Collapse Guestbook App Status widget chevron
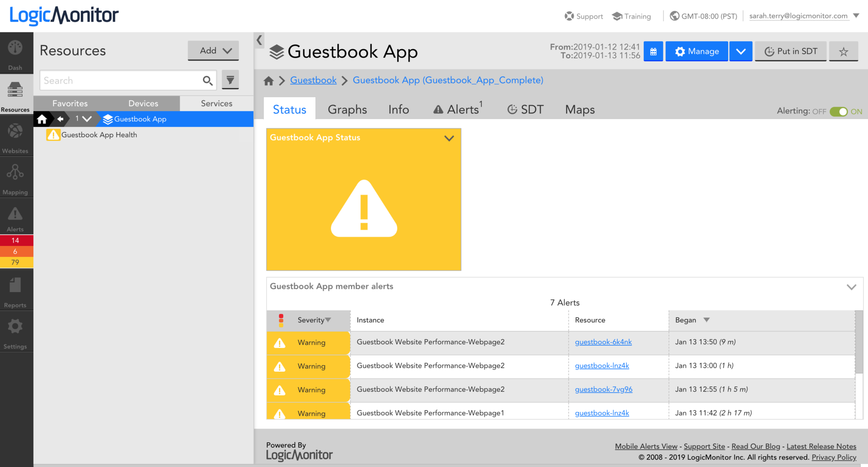 click(x=449, y=138)
